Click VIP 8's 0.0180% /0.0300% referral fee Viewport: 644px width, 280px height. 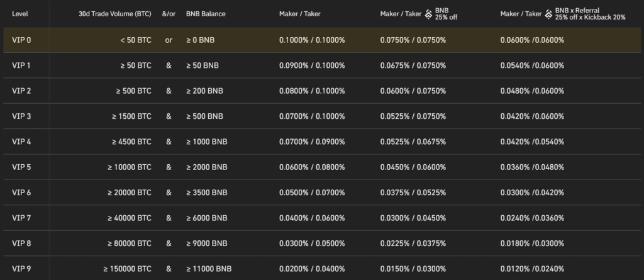[x=532, y=244]
